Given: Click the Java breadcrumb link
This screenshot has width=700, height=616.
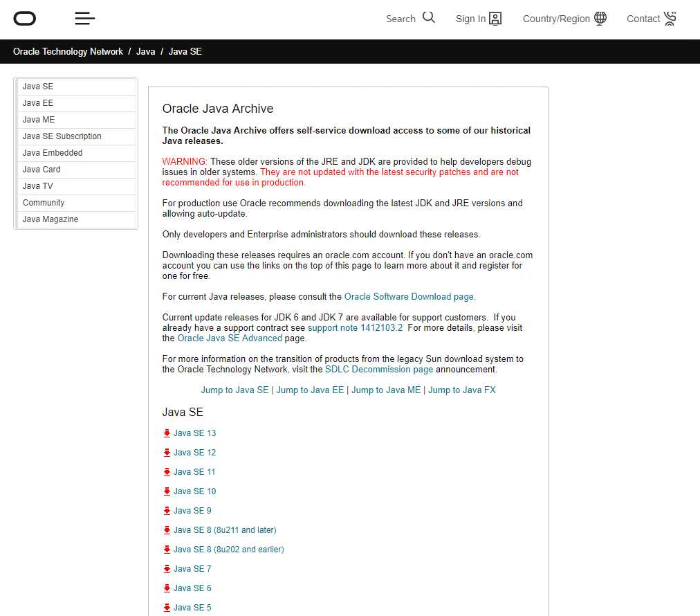Looking at the screenshot, I should pos(145,51).
